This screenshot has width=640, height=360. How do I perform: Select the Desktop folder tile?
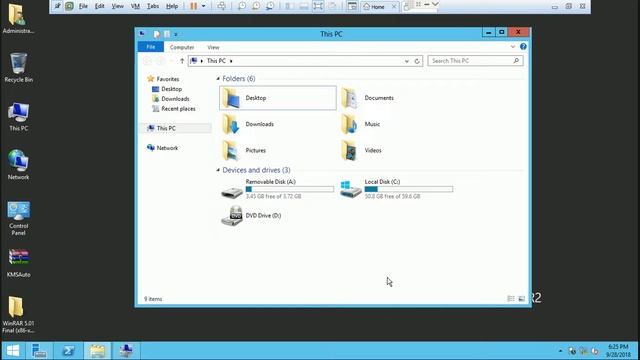[x=278, y=98]
